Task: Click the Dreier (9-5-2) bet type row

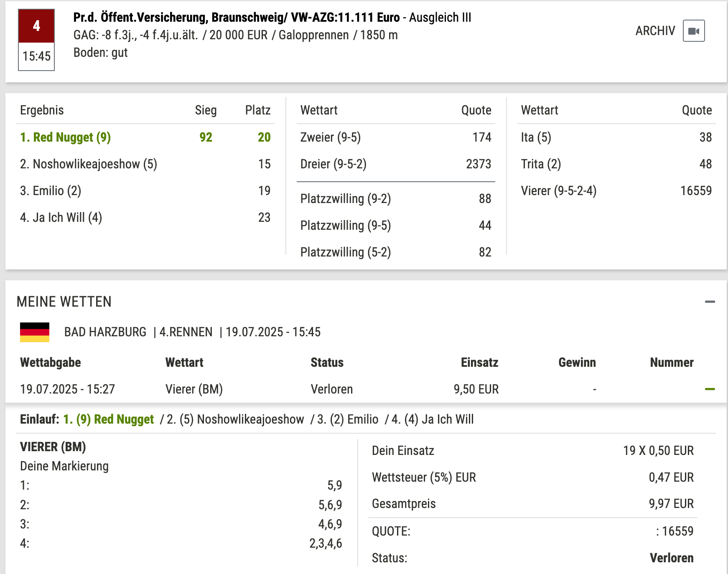Action: click(396, 164)
